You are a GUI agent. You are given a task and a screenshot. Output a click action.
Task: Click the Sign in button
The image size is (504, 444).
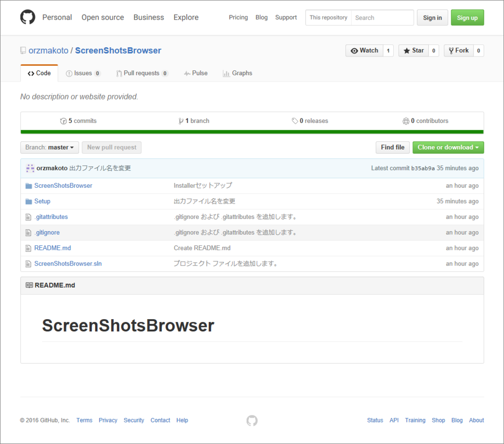point(432,18)
